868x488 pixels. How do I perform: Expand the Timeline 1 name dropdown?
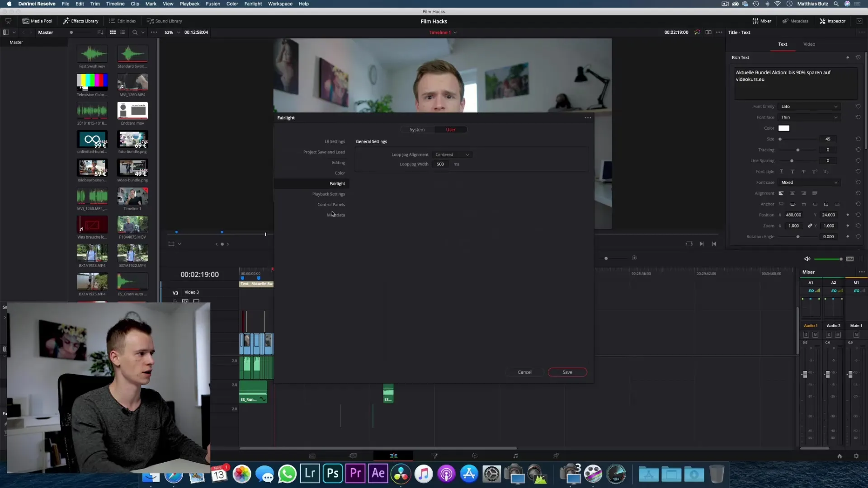tap(455, 33)
